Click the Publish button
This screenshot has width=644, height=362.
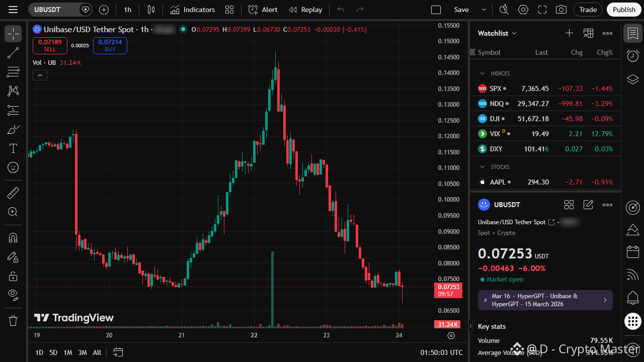tap(624, 10)
